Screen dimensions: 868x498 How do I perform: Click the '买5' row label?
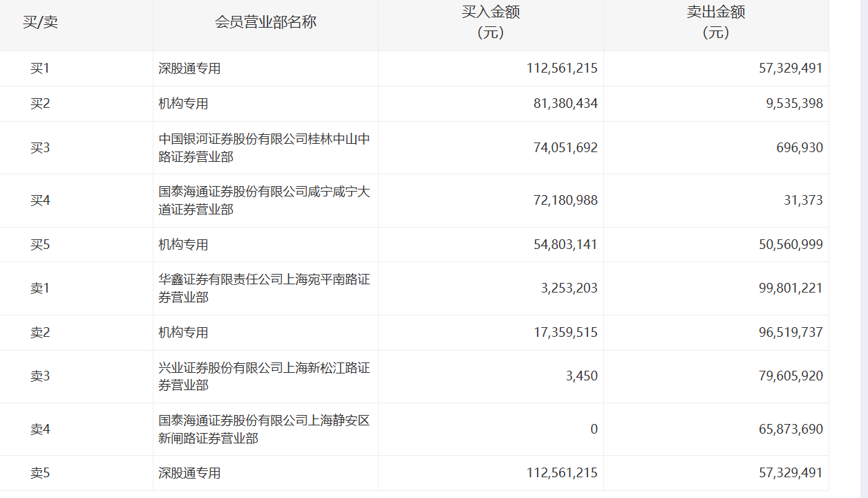[40, 245]
